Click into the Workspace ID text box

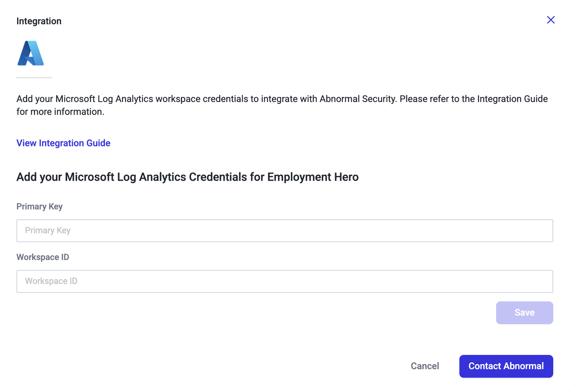point(285,281)
